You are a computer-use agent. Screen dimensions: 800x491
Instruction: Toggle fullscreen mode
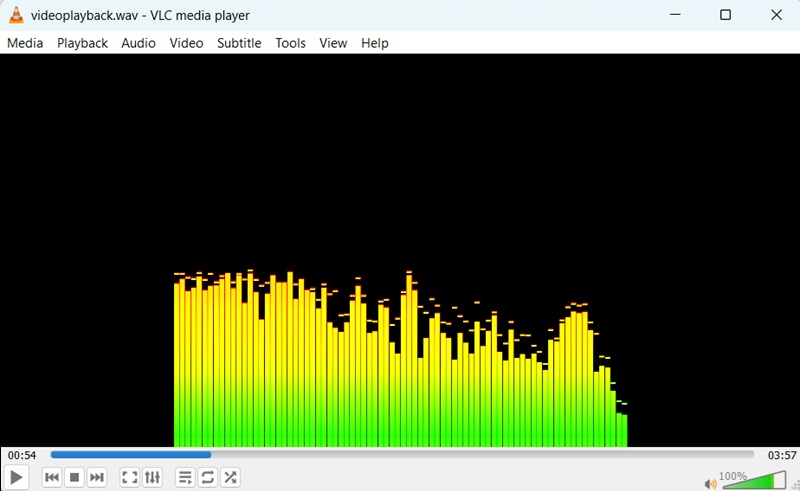(130, 477)
